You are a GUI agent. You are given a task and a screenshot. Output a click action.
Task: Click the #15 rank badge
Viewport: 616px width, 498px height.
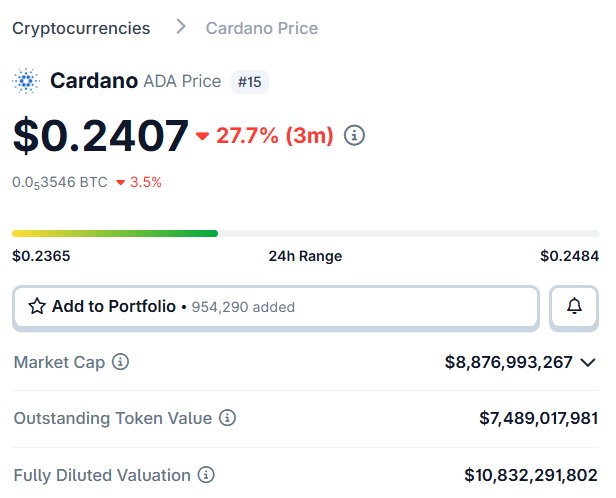click(x=249, y=82)
